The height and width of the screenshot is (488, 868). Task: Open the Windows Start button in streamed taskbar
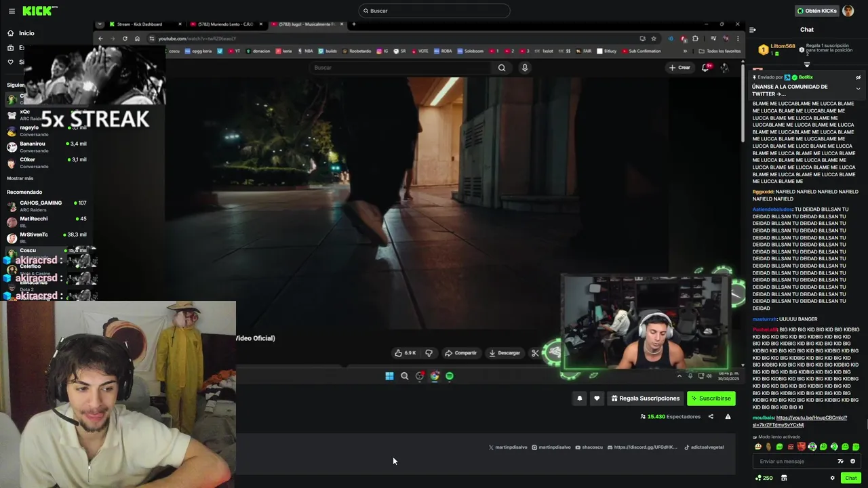[389, 376]
